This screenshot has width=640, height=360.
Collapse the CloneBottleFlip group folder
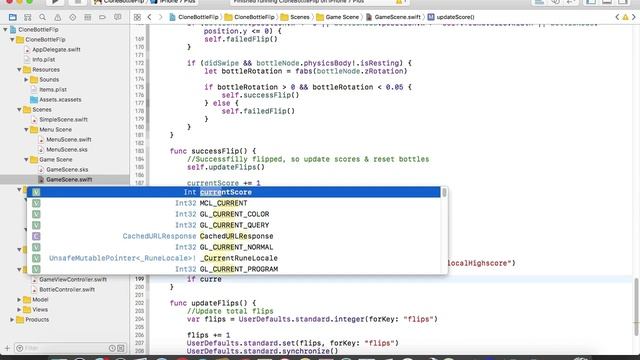tap(12, 40)
